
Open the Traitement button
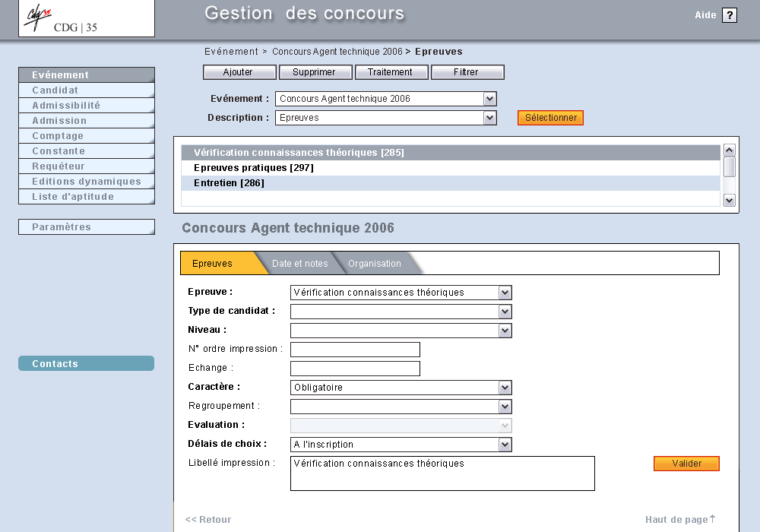coord(391,72)
